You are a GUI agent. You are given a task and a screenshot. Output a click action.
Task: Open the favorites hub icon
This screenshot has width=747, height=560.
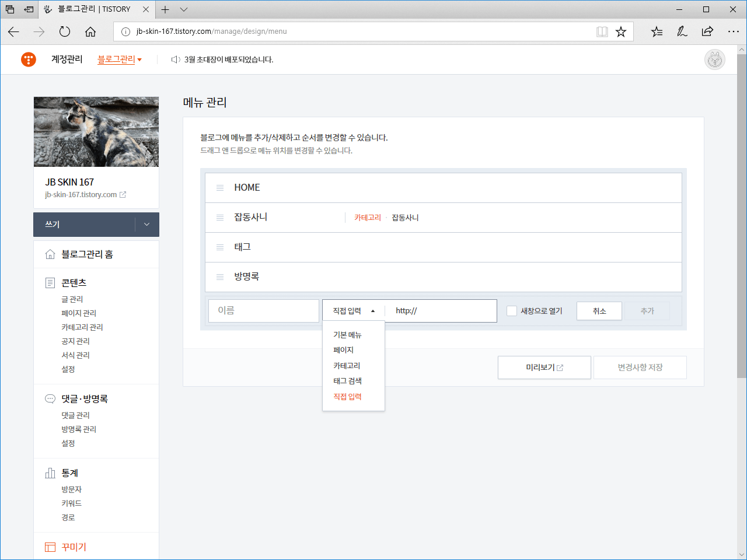point(657,32)
